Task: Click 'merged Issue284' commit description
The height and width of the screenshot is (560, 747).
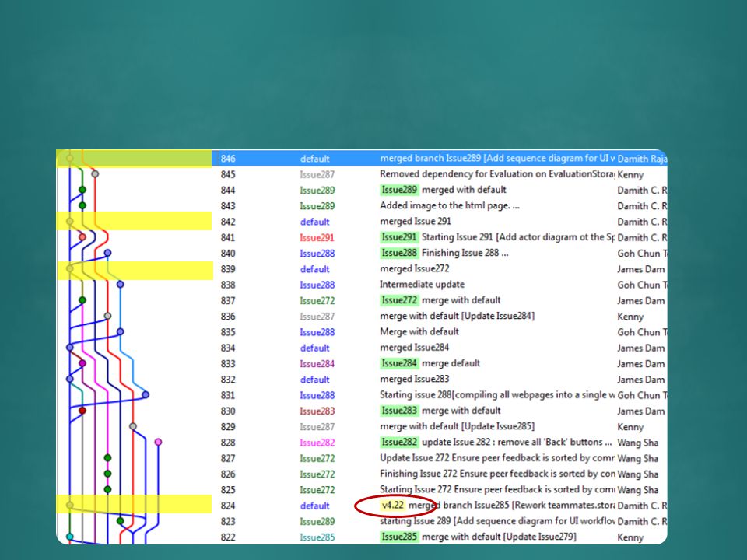Action: coord(415,348)
